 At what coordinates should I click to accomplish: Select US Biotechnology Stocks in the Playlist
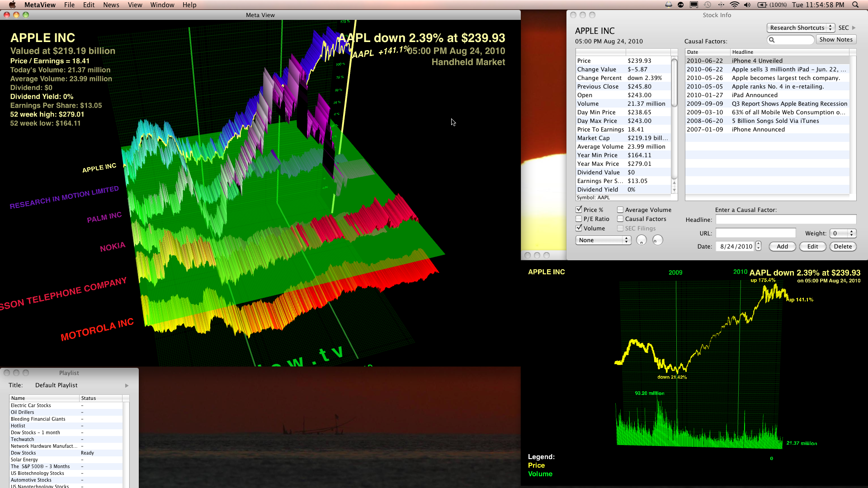(x=66, y=474)
